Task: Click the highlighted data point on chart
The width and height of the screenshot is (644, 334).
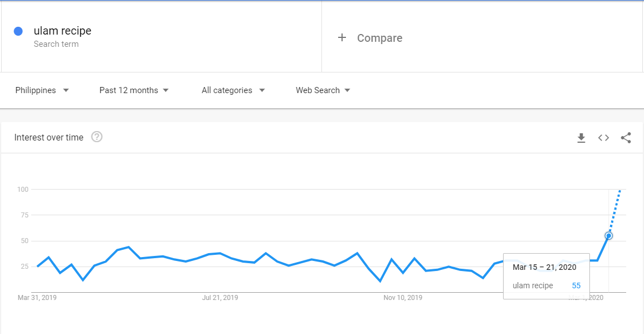Action: coord(609,236)
